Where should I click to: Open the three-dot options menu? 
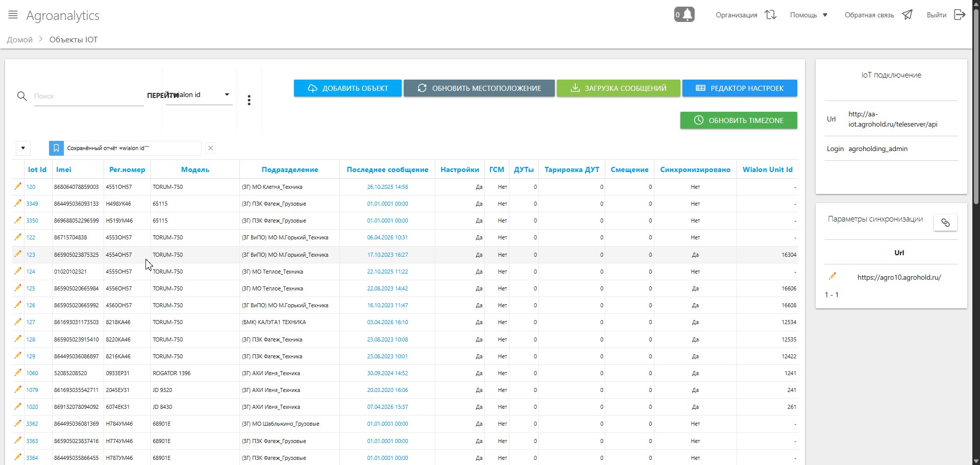[249, 100]
